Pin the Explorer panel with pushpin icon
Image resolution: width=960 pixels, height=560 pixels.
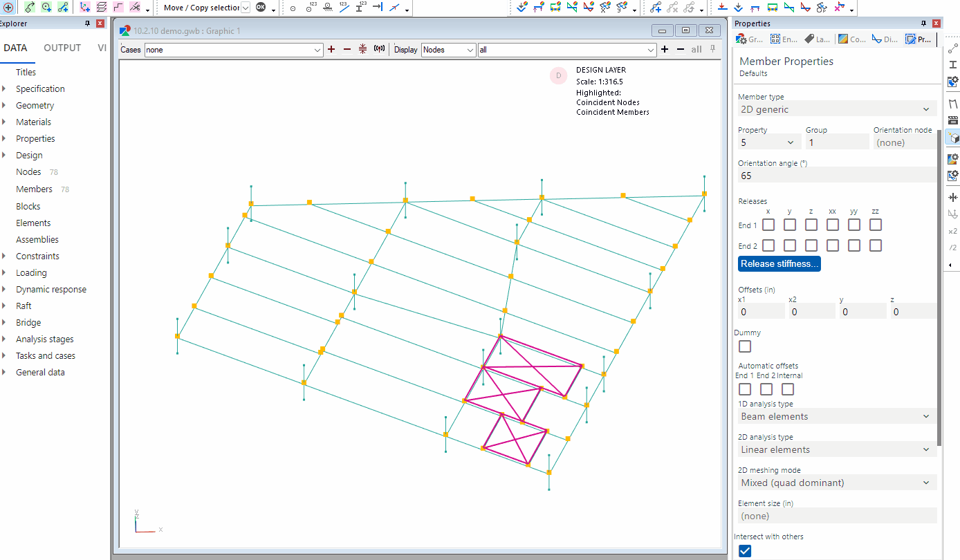click(x=87, y=24)
